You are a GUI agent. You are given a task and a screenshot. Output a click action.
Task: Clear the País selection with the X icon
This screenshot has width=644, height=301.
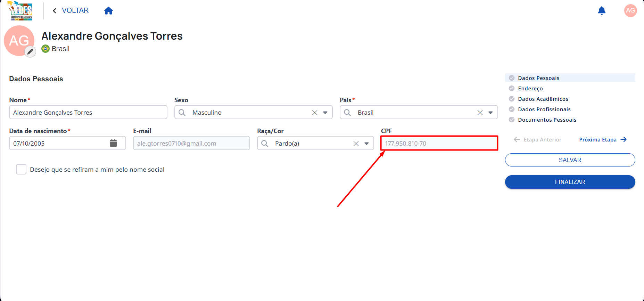point(480,113)
